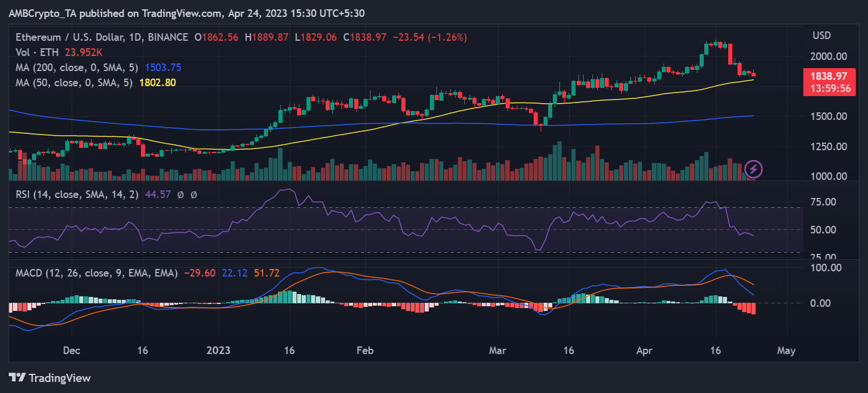Viewport: 868px width, 393px height.
Task: Click the 2000.00 price axis label
Action: coord(830,56)
